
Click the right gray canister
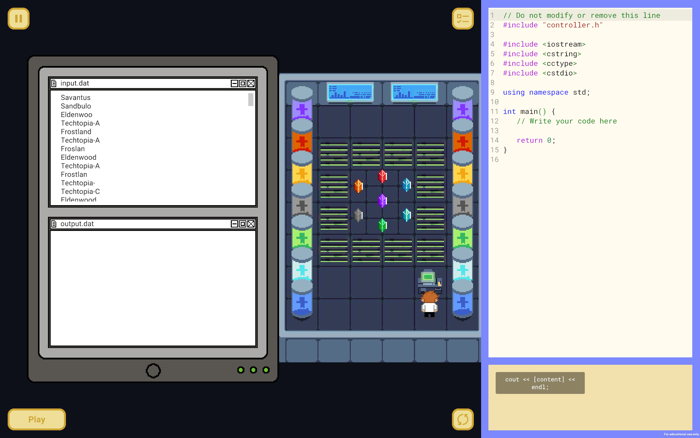coord(462,201)
